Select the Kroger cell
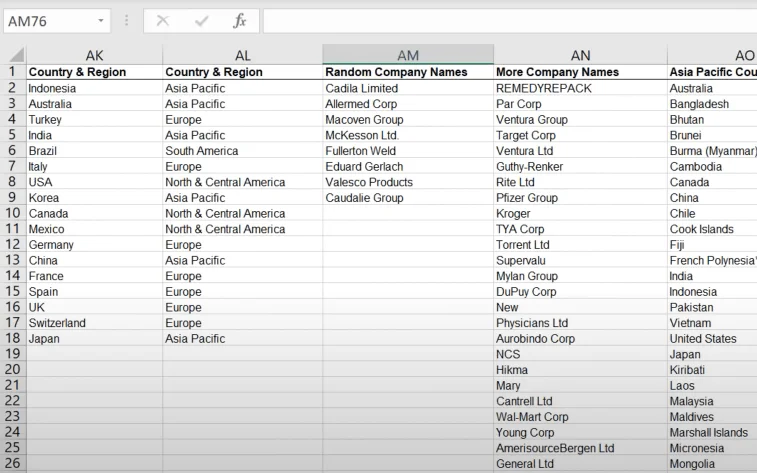Viewport: 757px width, 473px height. pos(580,213)
